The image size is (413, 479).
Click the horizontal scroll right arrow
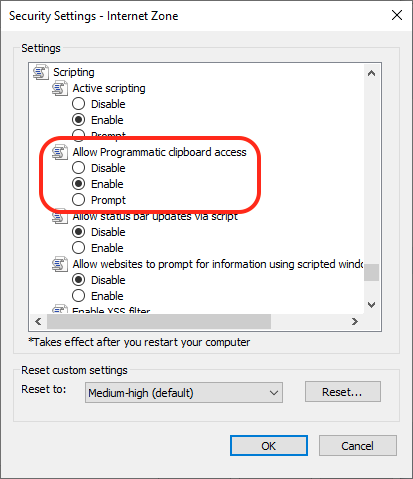tap(355, 322)
